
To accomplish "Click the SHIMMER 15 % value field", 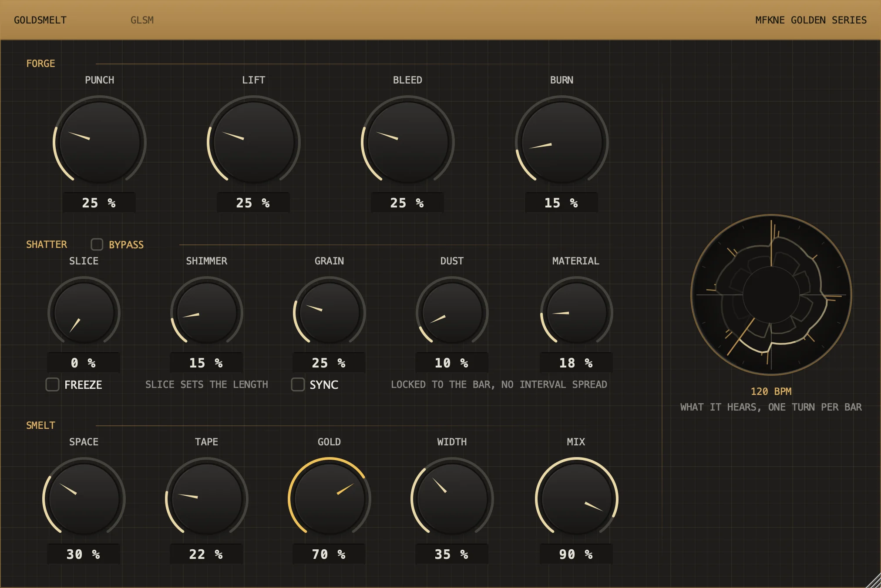I will coord(206,363).
